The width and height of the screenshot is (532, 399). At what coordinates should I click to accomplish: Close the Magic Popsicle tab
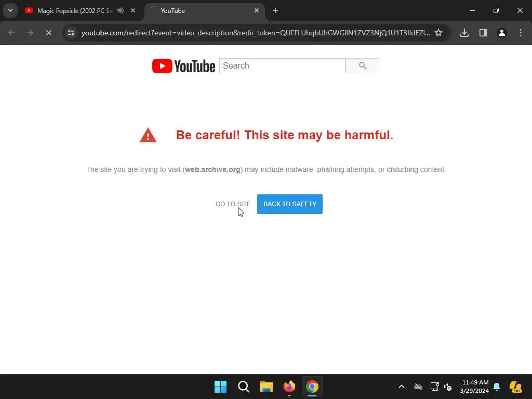pyautogui.click(x=133, y=10)
